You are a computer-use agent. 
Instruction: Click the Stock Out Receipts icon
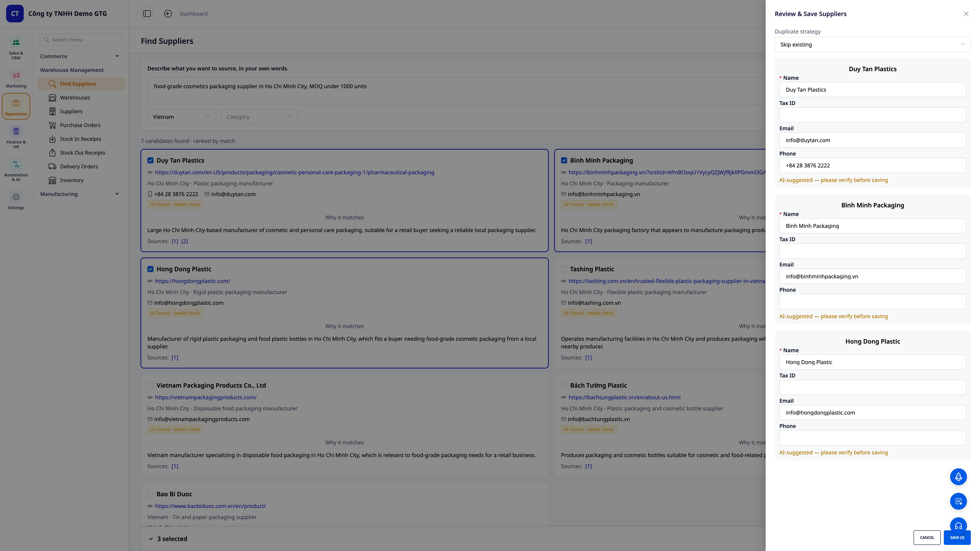coord(52,152)
